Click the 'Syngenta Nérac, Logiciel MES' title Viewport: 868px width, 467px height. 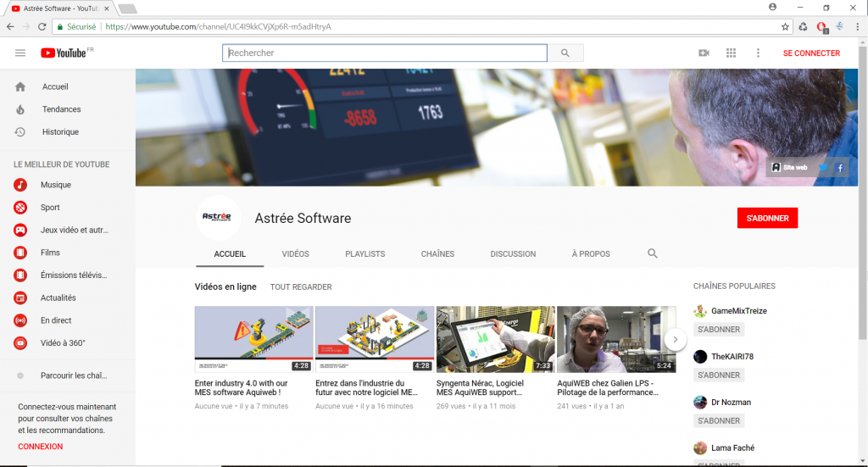[480, 388]
